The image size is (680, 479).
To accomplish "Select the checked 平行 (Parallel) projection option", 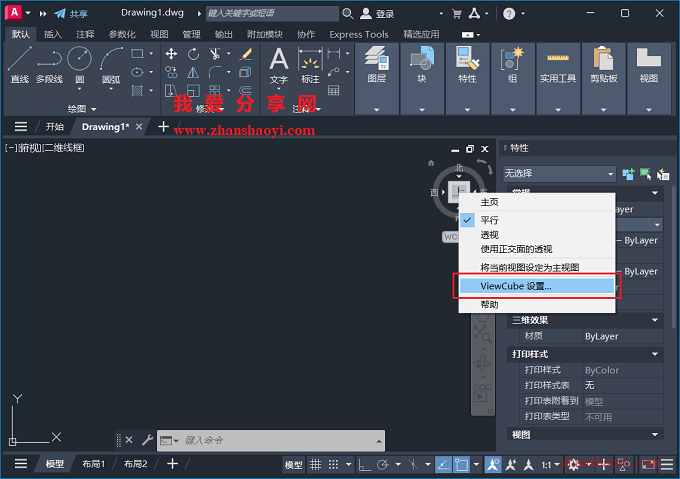I will click(x=537, y=220).
